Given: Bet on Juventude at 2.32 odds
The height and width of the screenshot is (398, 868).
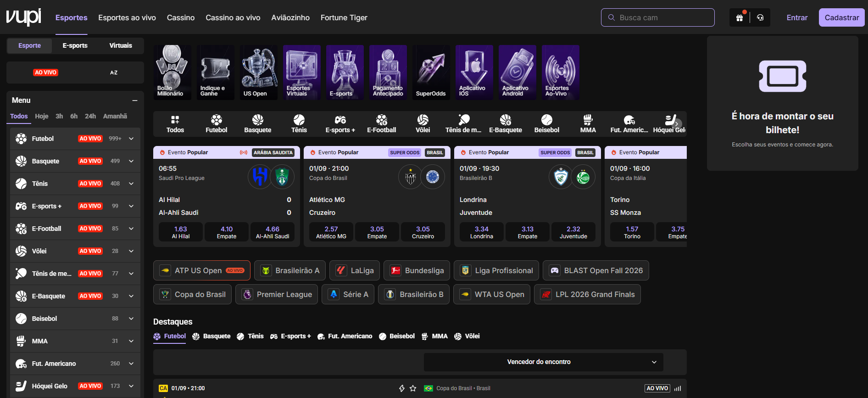Looking at the screenshot, I should pyautogui.click(x=573, y=232).
